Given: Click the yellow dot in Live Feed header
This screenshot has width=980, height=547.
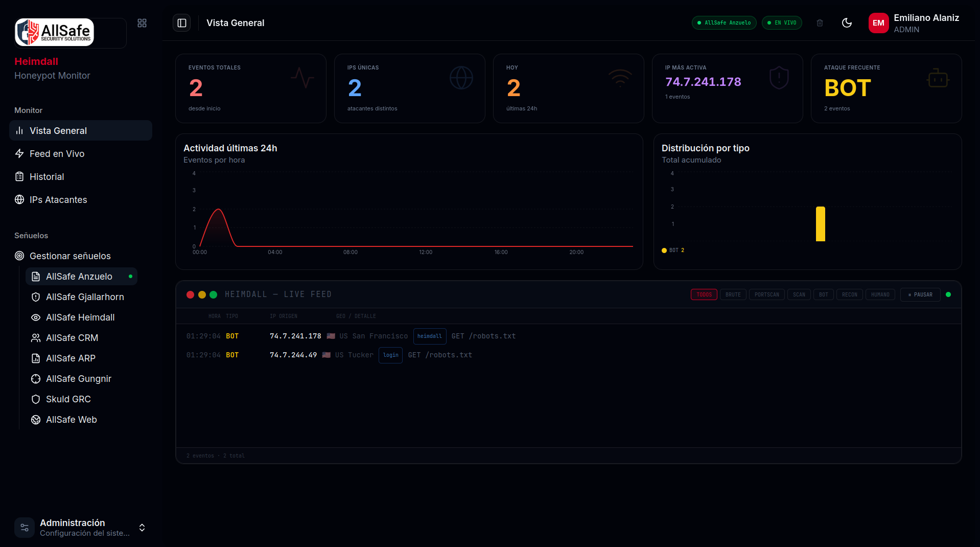Looking at the screenshot, I should [x=202, y=294].
